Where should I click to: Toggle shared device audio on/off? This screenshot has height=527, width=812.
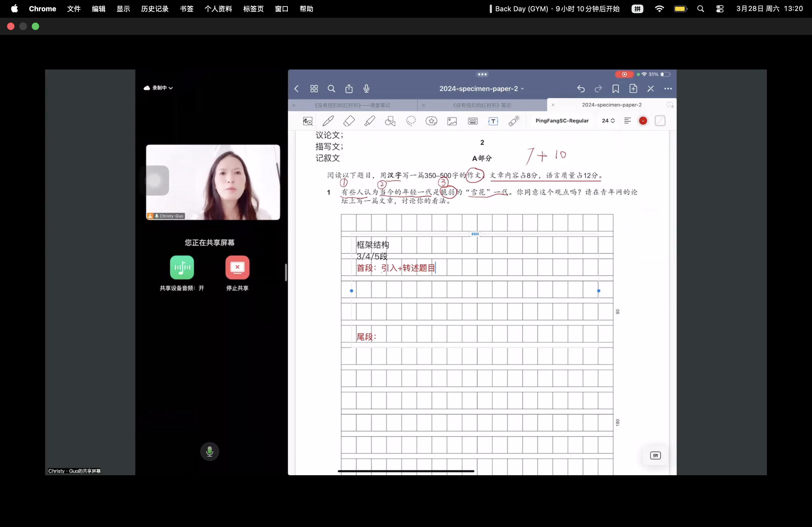tap(182, 268)
